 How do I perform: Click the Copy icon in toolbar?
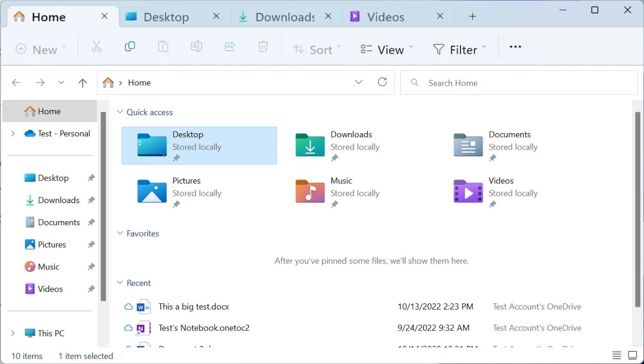(130, 47)
